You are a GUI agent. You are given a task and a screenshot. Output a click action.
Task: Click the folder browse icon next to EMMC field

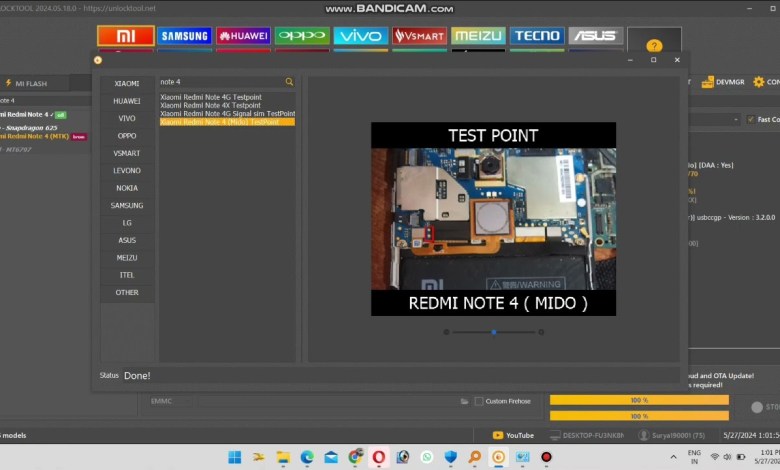tap(464, 401)
